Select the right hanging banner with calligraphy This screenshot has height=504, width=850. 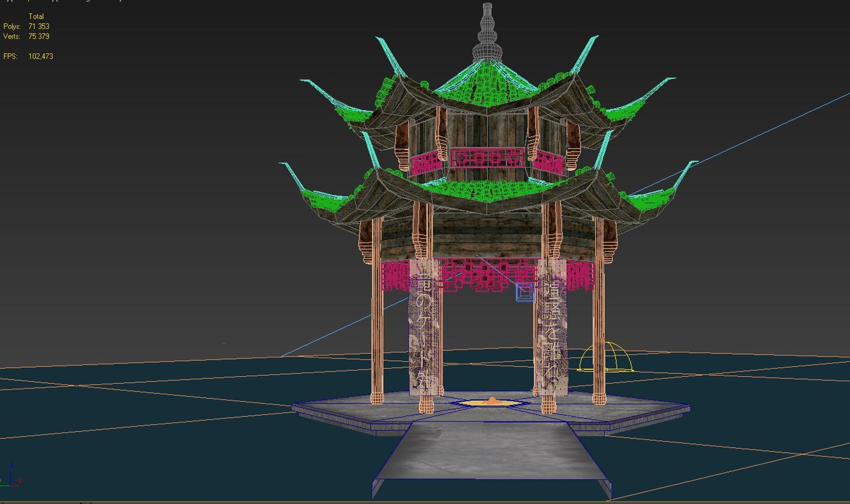[552, 327]
